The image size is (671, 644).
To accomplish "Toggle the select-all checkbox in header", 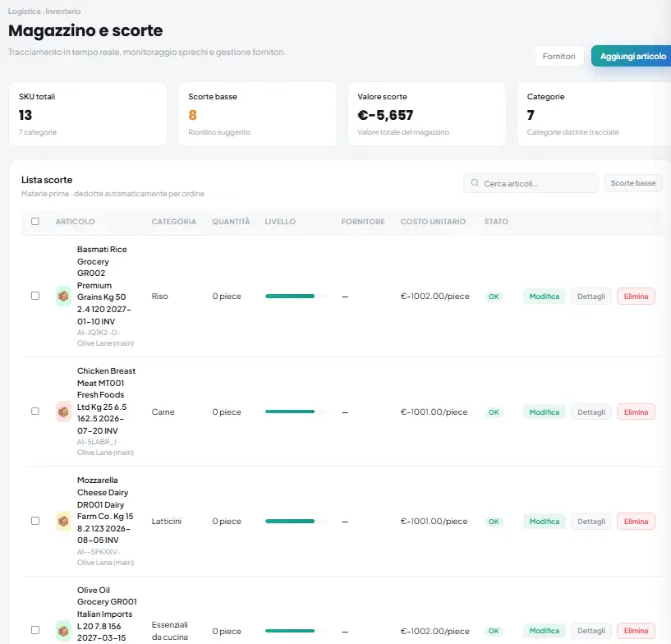I will click(x=35, y=221).
